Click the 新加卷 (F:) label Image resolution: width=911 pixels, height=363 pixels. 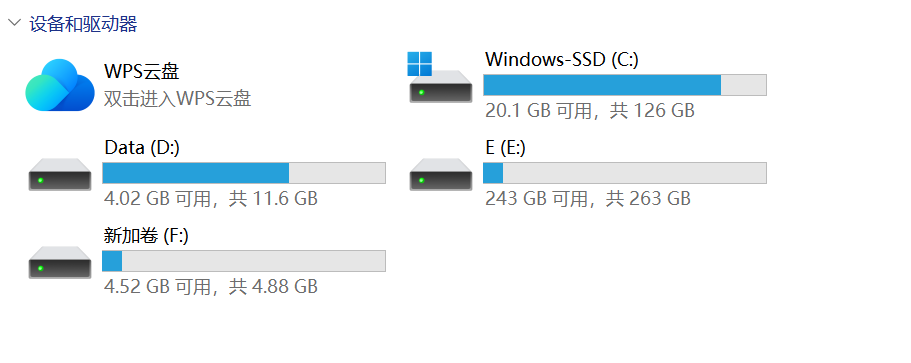pyautogui.click(x=146, y=236)
